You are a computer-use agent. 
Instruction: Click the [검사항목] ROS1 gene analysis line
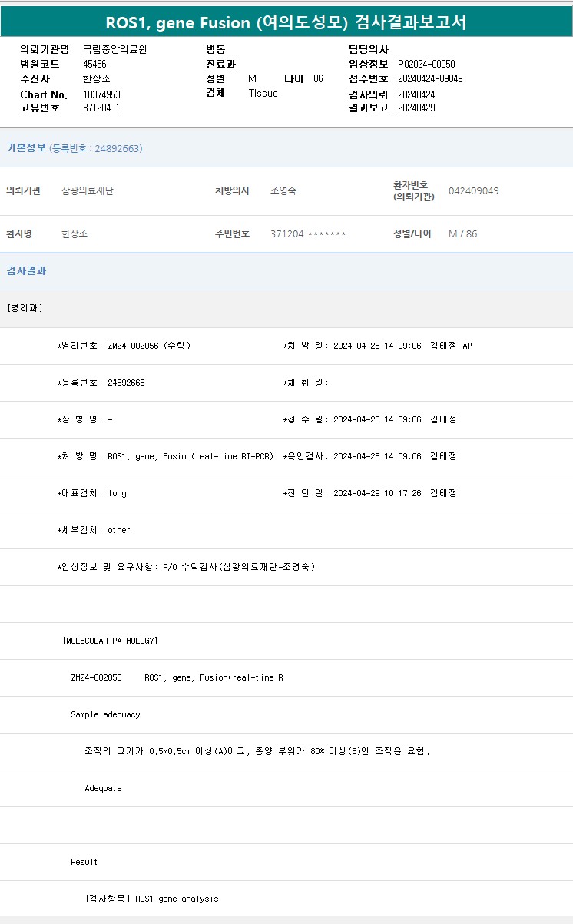[152, 899]
